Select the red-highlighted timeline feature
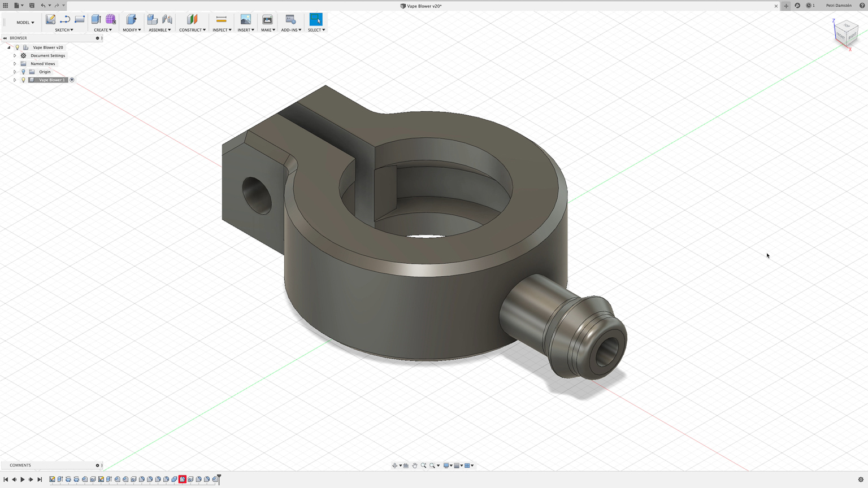 click(x=183, y=480)
